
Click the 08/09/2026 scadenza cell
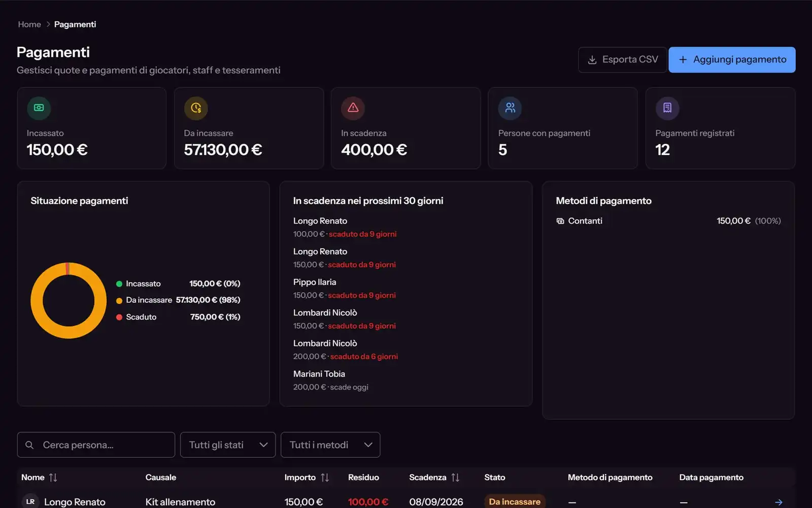pos(436,502)
